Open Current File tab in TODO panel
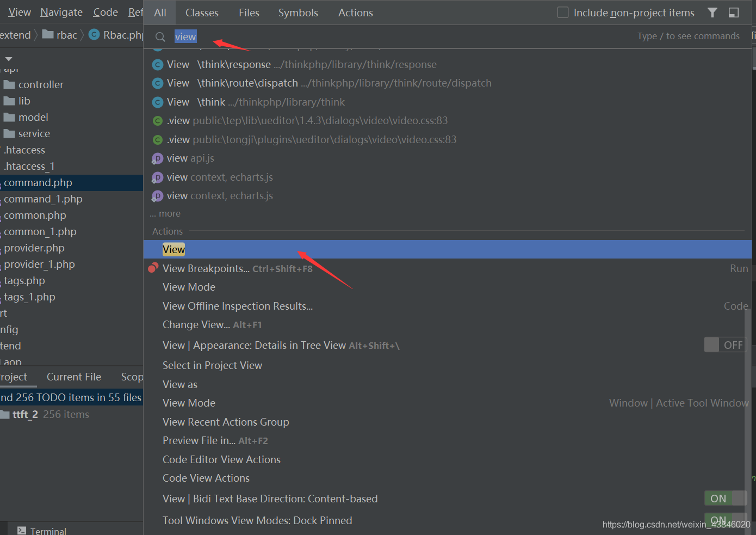This screenshot has height=535, width=756. click(74, 377)
